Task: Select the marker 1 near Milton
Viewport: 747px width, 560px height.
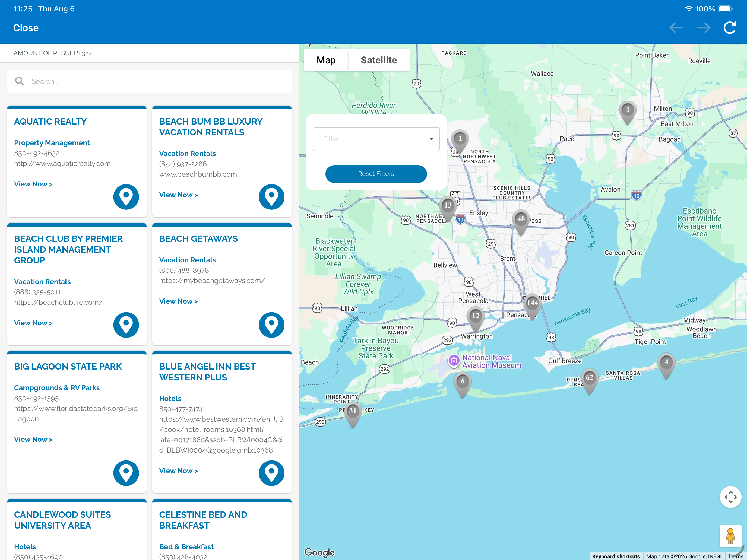Action: tap(628, 113)
